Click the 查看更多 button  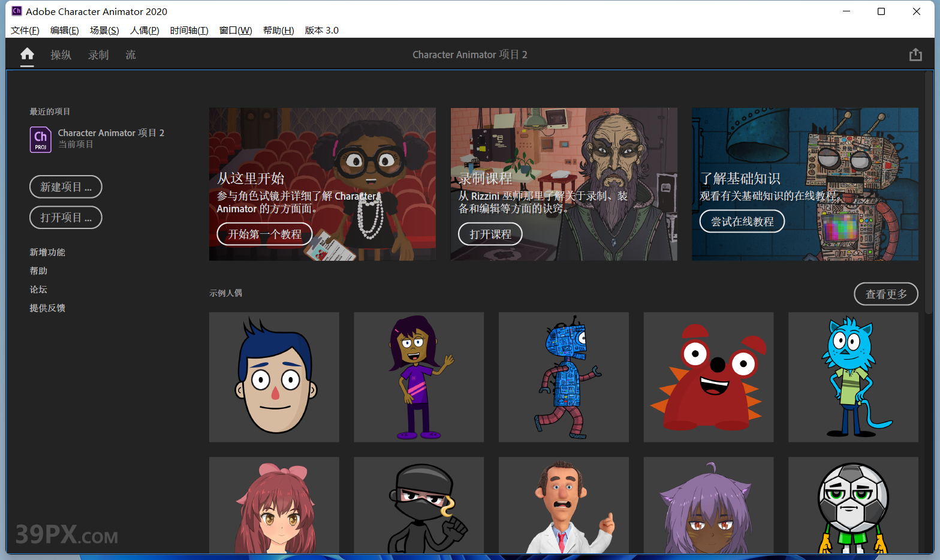coord(886,294)
